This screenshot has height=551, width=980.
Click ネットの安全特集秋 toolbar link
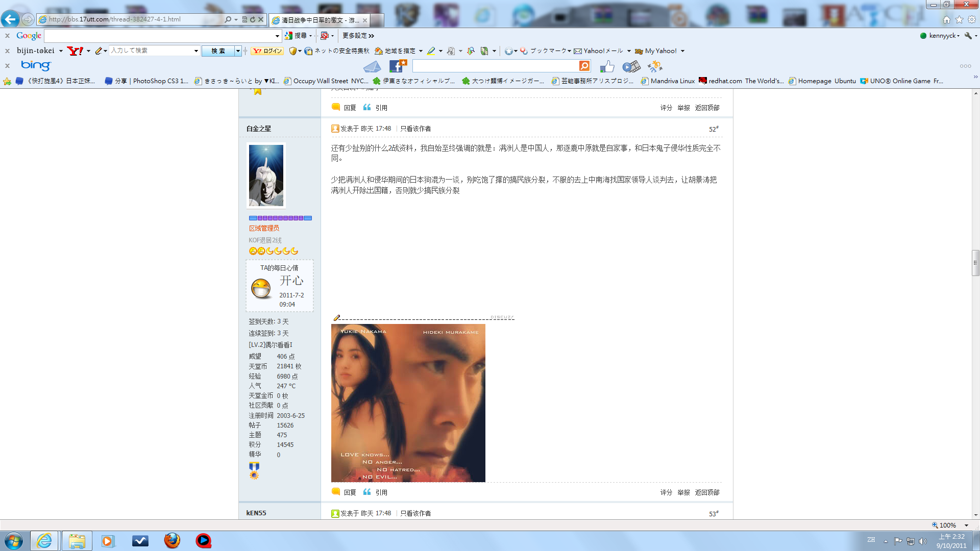pyautogui.click(x=337, y=51)
